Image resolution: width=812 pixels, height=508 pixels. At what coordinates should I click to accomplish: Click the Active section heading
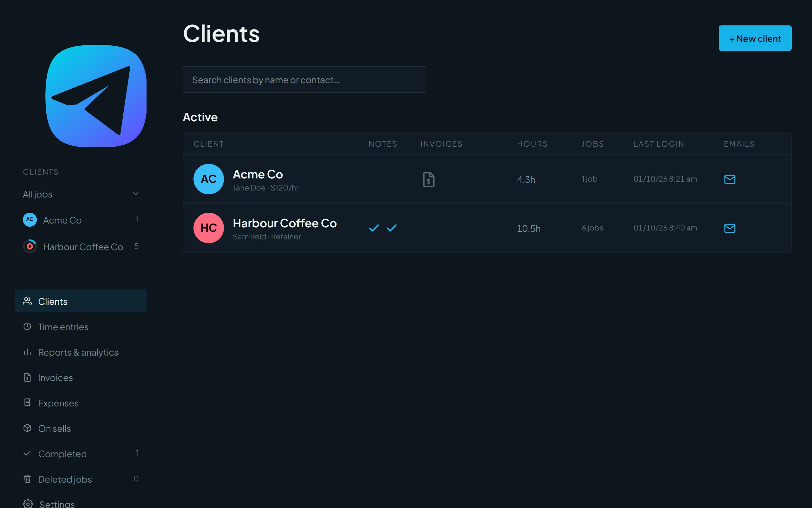200,117
